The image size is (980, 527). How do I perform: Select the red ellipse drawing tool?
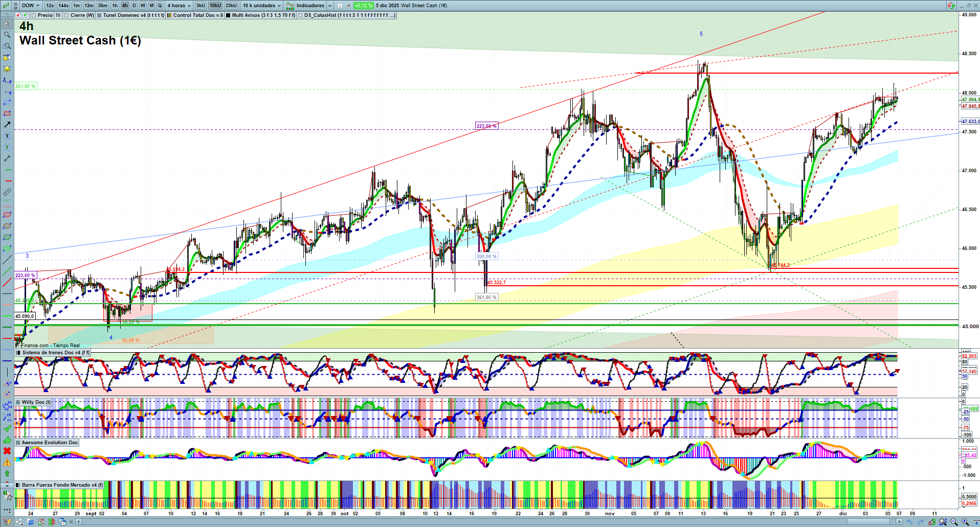7,215
